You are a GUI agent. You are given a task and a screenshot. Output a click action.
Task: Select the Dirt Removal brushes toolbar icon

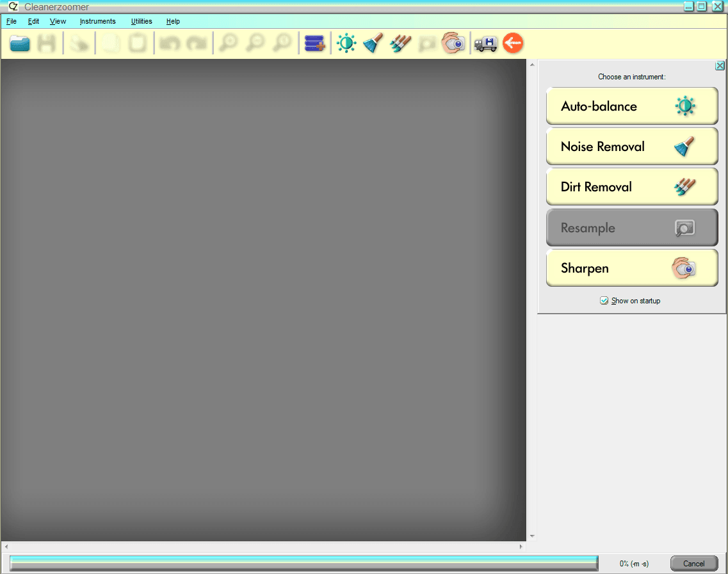[400, 44]
